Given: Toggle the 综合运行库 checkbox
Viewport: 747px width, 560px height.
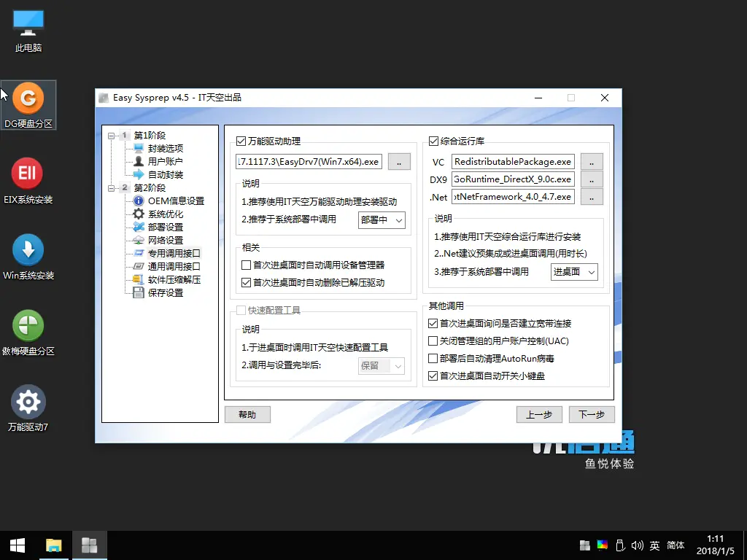Looking at the screenshot, I should (x=433, y=141).
